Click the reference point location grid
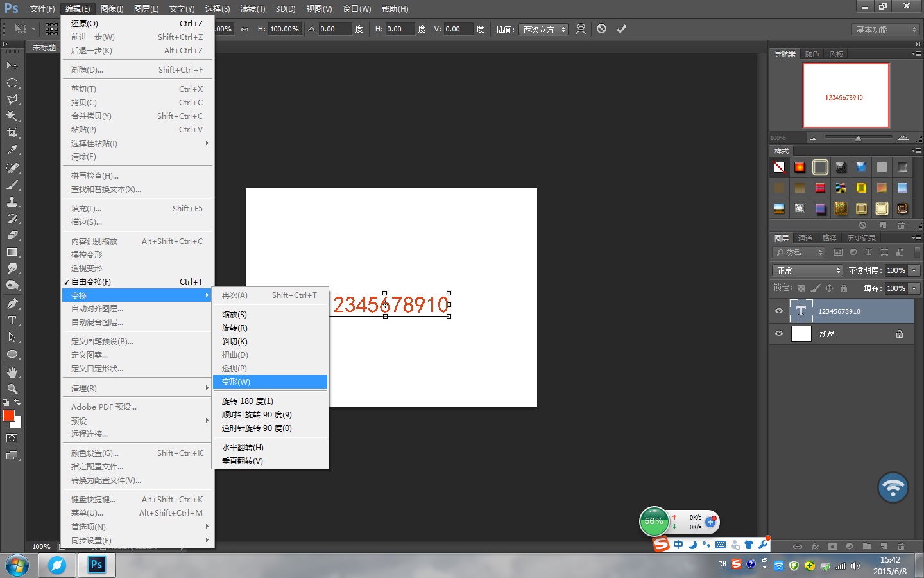 point(52,29)
